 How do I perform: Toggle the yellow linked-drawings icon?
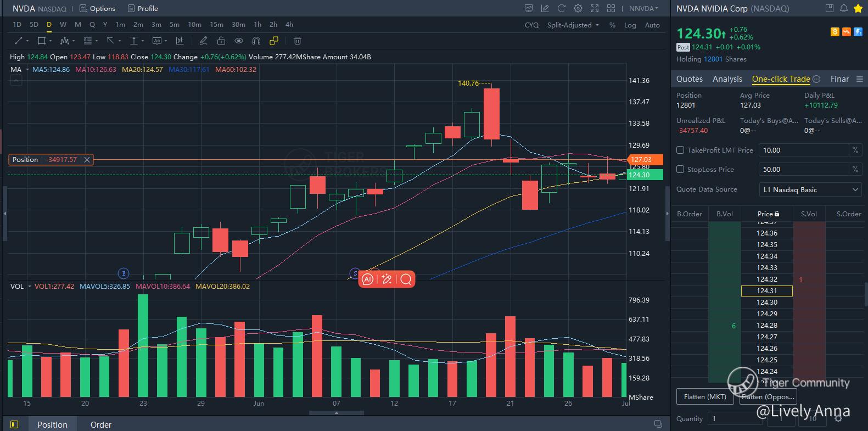coord(274,41)
